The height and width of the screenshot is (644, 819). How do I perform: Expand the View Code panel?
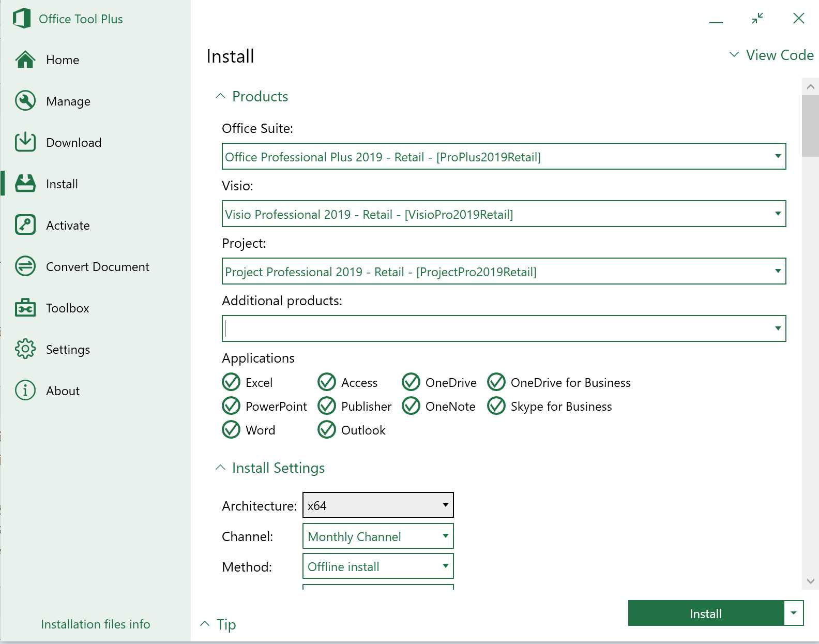pos(771,55)
